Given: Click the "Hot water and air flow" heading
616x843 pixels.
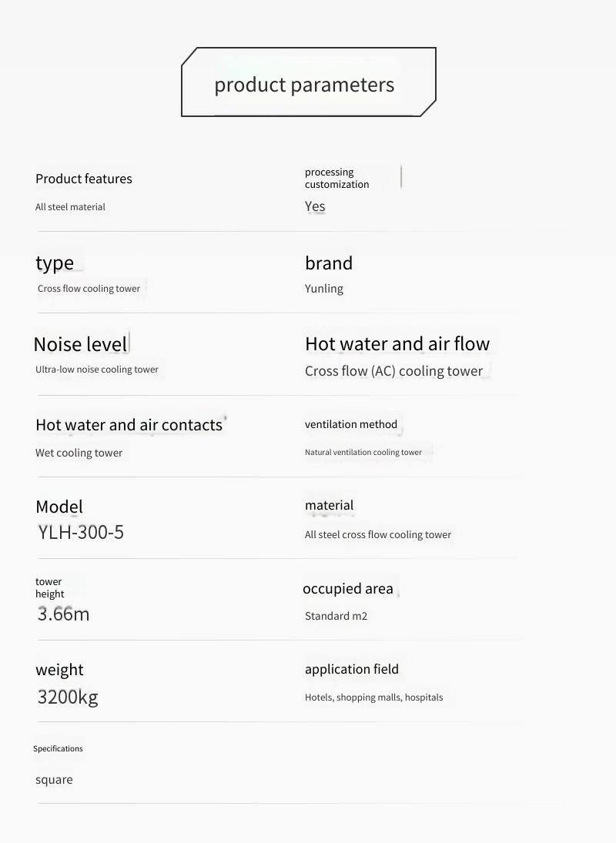Looking at the screenshot, I should pos(397,344).
